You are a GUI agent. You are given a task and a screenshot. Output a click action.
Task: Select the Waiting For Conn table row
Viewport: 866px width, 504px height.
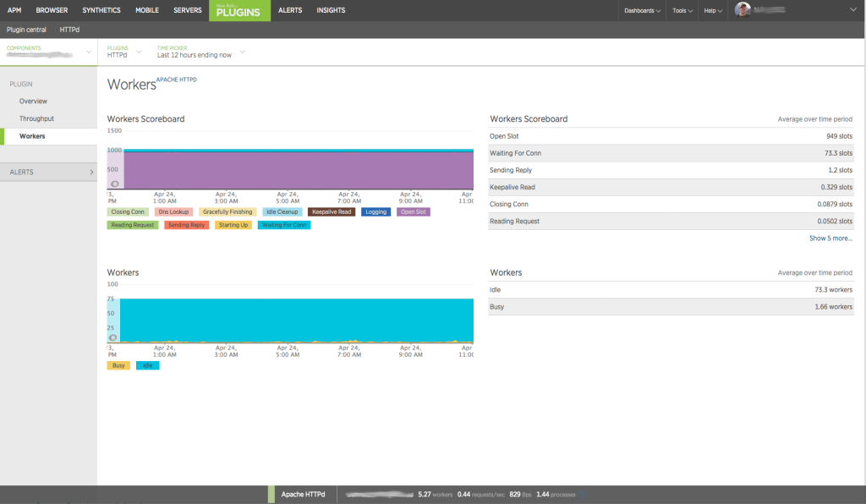tap(671, 153)
